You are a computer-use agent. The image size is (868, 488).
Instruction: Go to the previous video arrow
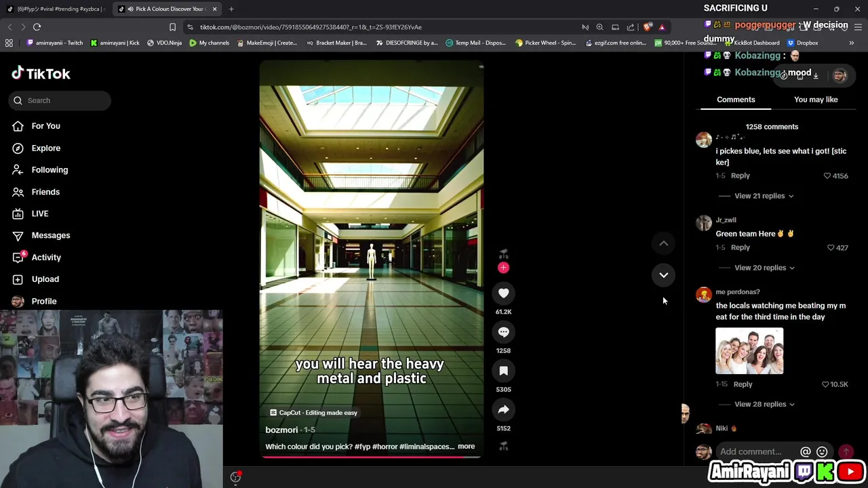click(664, 243)
